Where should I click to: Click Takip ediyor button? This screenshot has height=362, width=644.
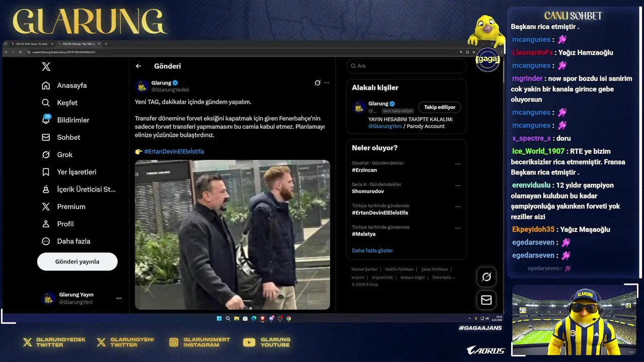[x=440, y=107]
